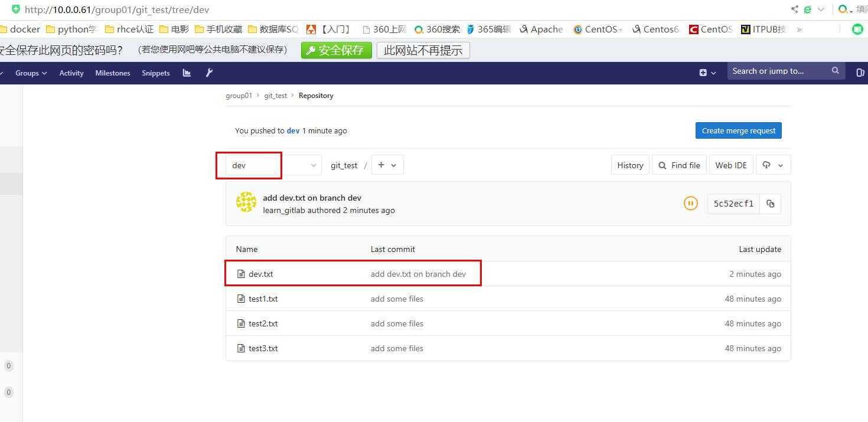The height and width of the screenshot is (422, 868).
Task: Open the Web IDE button
Action: click(731, 165)
